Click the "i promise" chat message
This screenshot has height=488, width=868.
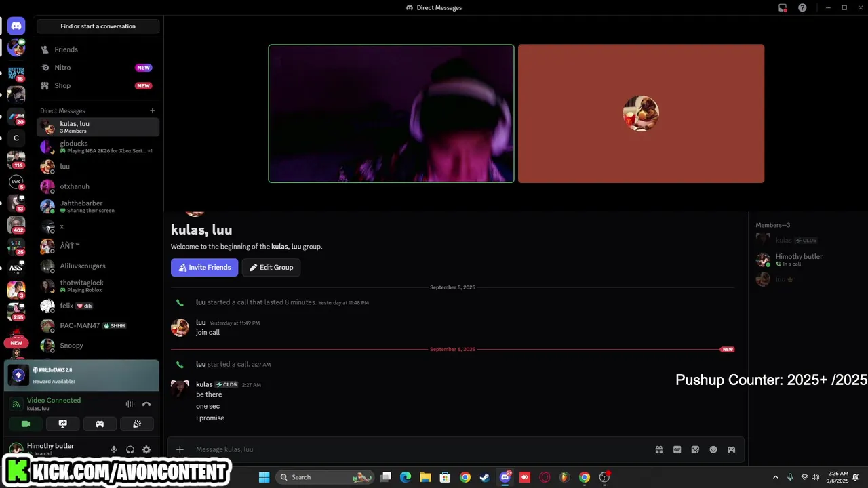click(210, 418)
